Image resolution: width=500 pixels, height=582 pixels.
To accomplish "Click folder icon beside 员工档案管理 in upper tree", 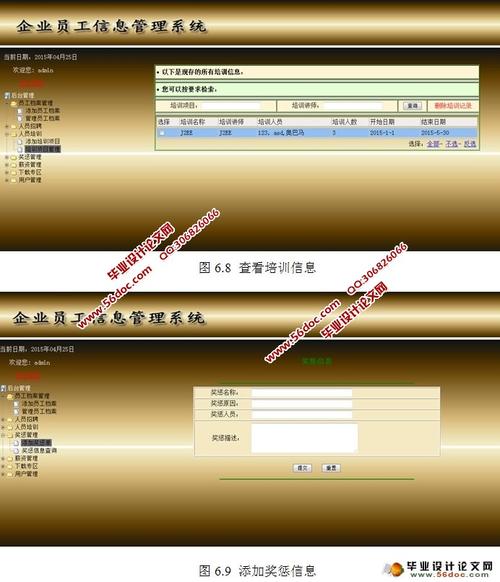I will [x=14, y=103].
